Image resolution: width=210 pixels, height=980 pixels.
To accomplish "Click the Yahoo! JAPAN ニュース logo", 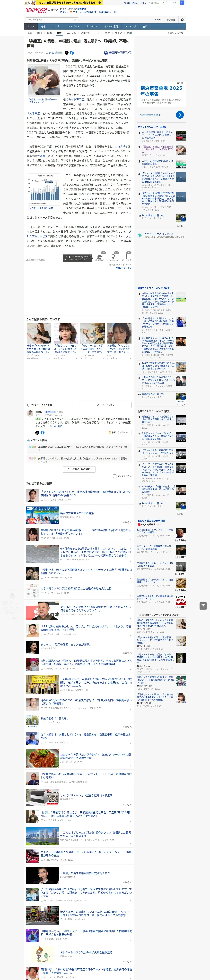I will (42, 11).
